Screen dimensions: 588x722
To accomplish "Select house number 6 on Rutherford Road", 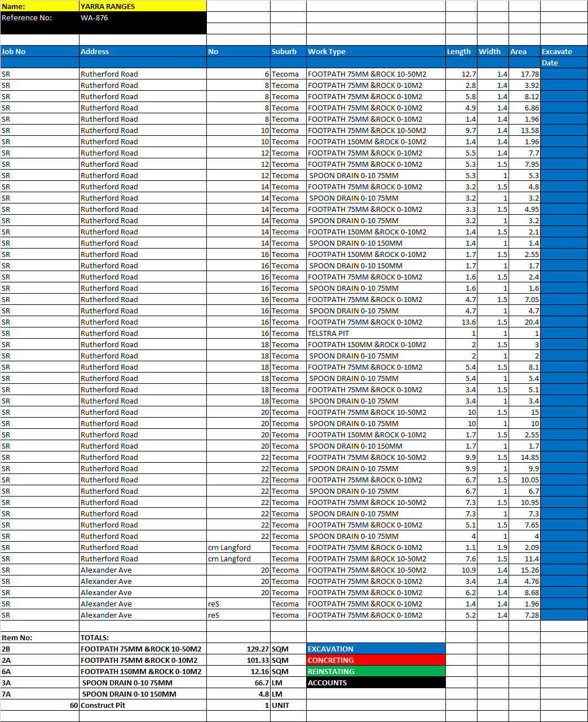I will pyautogui.click(x=238, y=74).
